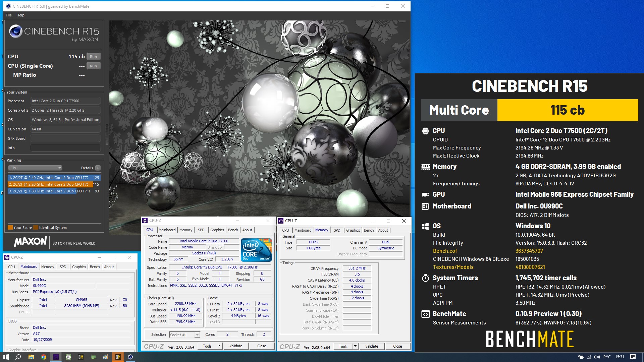Open taskbar search magnifier
This screenshot has width=644, height=362.
18,357
